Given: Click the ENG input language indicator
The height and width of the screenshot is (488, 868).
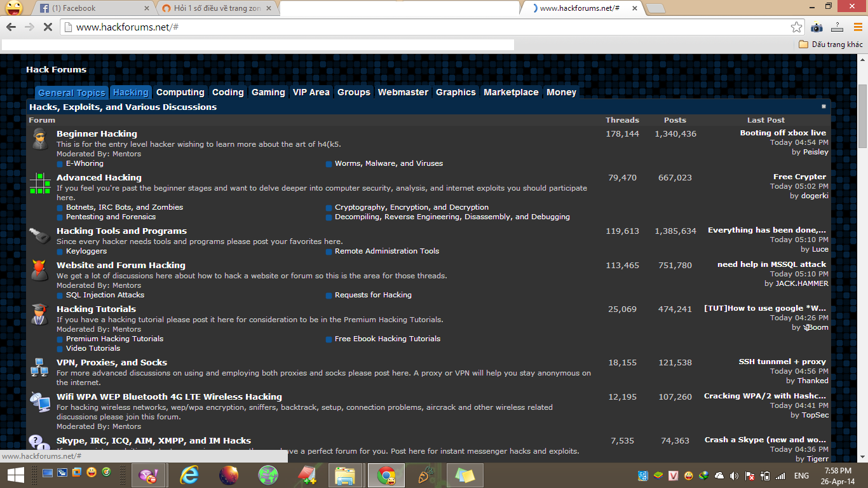Looking at the screenshot, I should point(801,475).
